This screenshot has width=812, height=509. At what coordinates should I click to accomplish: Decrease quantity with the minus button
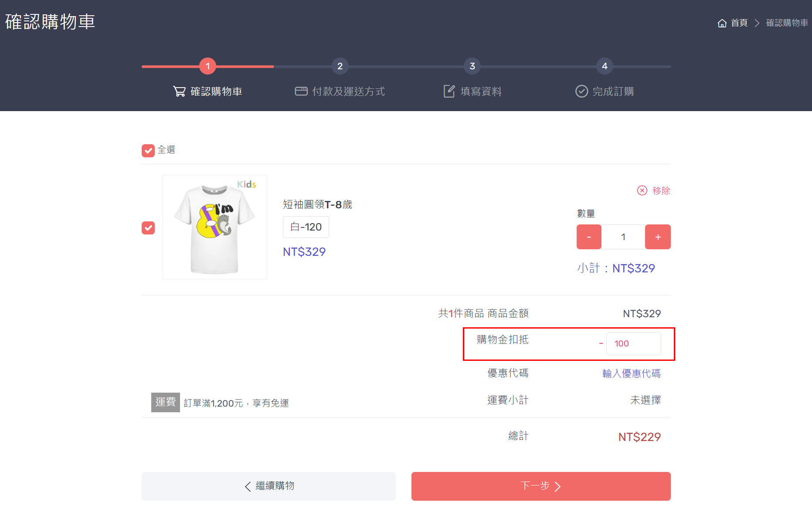coord(589,237)
